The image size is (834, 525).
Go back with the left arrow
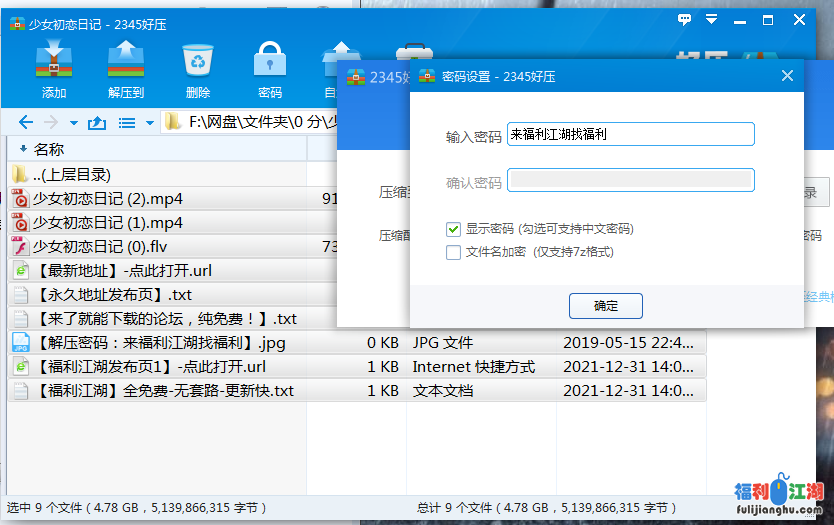26,123
